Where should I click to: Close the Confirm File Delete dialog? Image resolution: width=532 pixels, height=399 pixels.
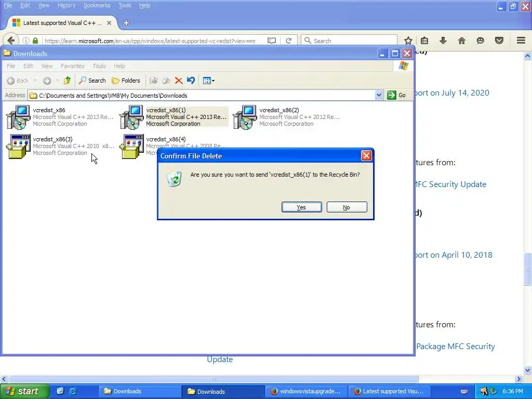366,156
